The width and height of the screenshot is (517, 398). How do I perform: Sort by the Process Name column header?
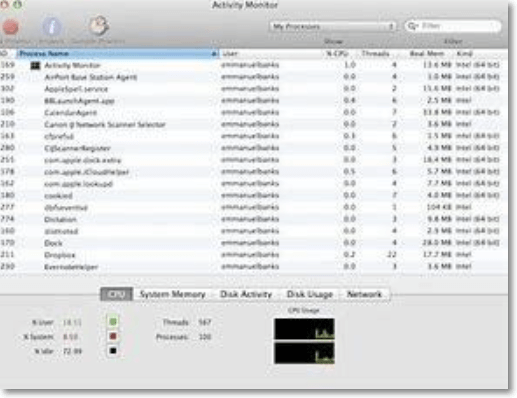pos(118,54)
